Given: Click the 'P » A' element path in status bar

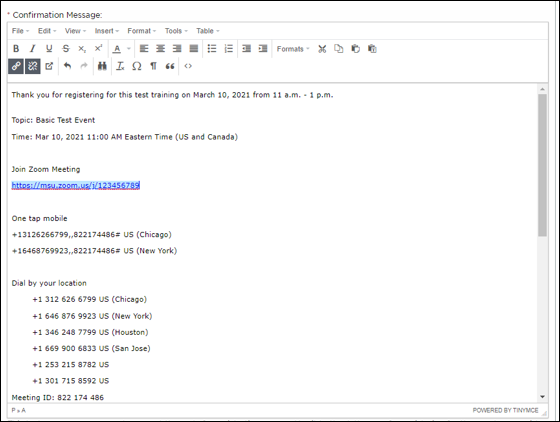Looking at the screenshot, I should point(19,410).
